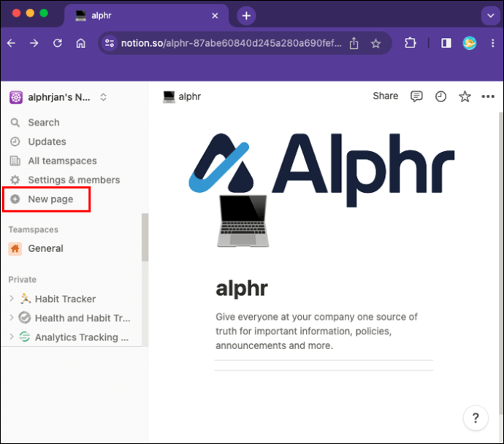Open Settings & members
The image size is (504, 444).
(72, 180)
